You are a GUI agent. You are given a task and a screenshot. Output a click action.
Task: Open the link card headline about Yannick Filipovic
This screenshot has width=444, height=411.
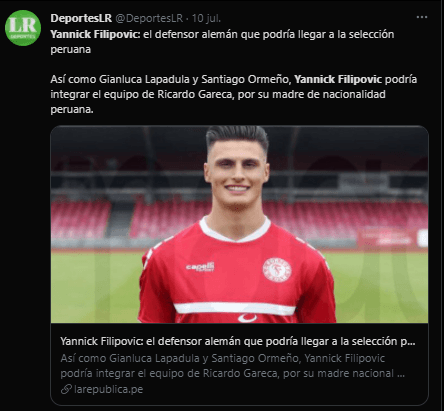[x=238, y=341]
